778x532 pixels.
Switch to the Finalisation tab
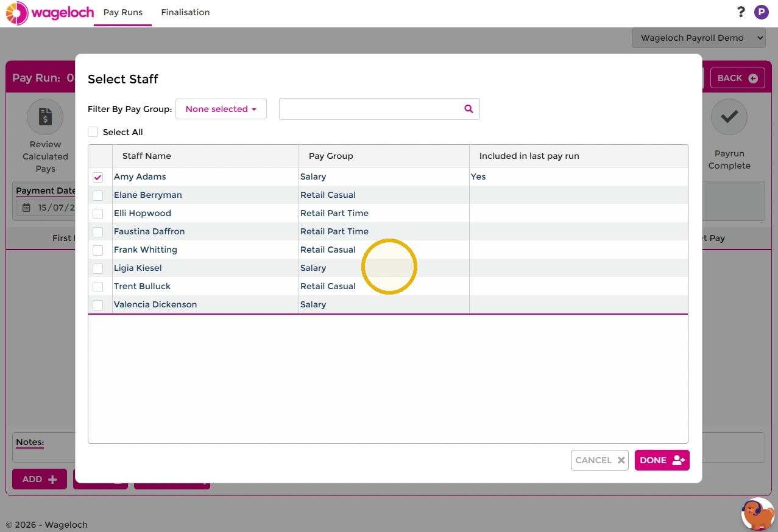click(x=185, y=12)
